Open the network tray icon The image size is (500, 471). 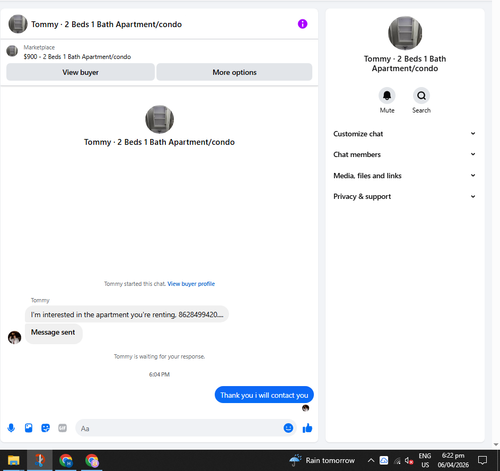click(x=397, y=461)
